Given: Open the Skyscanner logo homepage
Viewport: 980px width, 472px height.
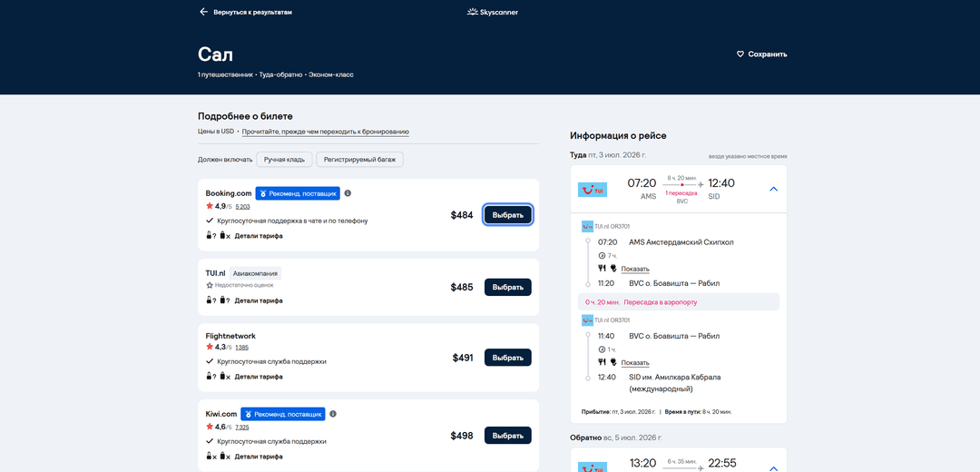Looking at the screenshot, I should click(x=493, y=12).
